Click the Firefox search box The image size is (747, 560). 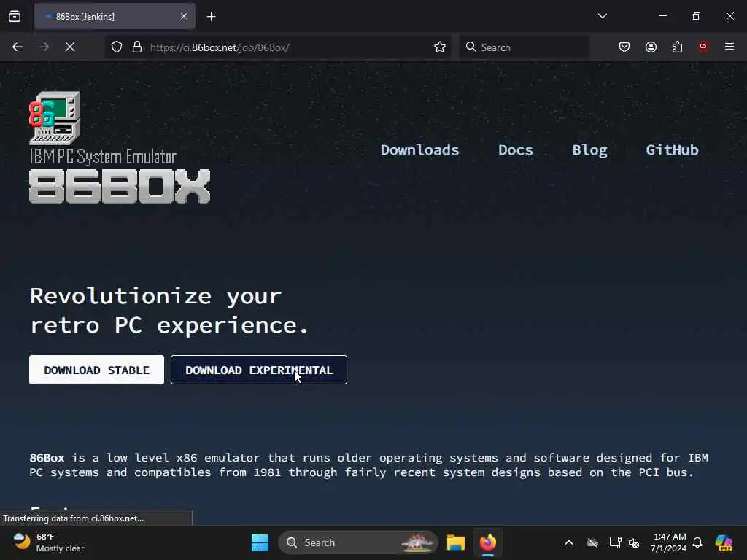(x=524, y=47)
